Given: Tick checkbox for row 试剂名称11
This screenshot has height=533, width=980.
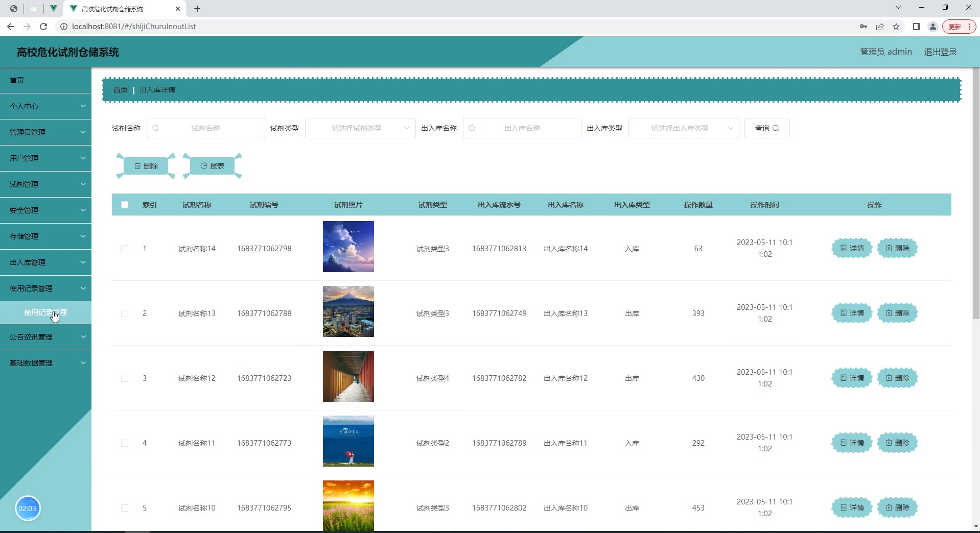Looking at the screenshot, I should [x=125, y=443].
